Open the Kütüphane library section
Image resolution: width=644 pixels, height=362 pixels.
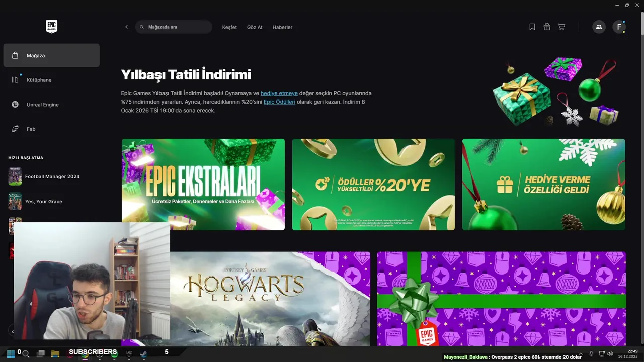pos(51,80)
